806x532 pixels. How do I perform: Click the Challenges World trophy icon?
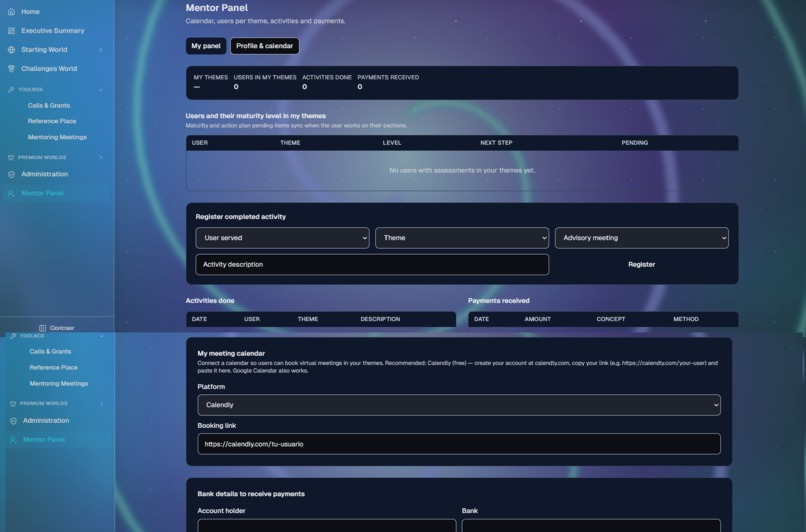click(x=11, y=69)
